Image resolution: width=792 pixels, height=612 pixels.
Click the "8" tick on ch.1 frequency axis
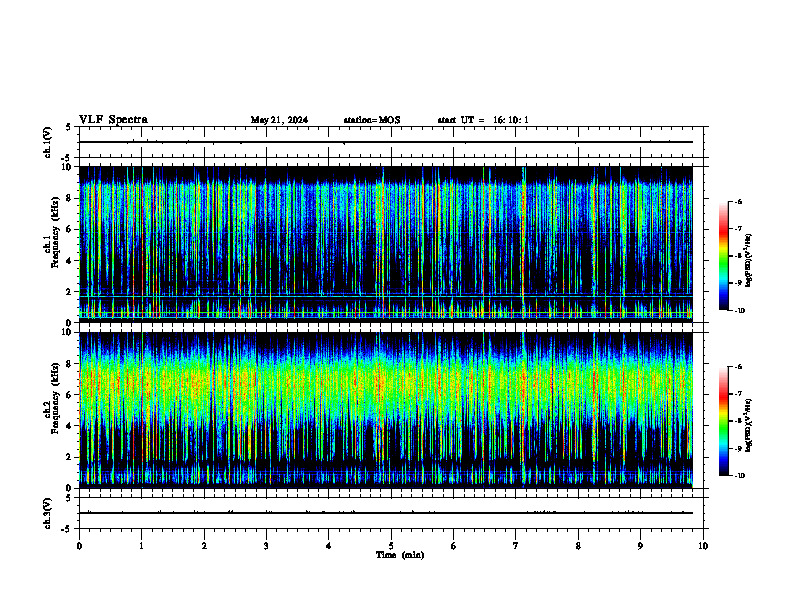pyautogui.click(x=70, y=198)
